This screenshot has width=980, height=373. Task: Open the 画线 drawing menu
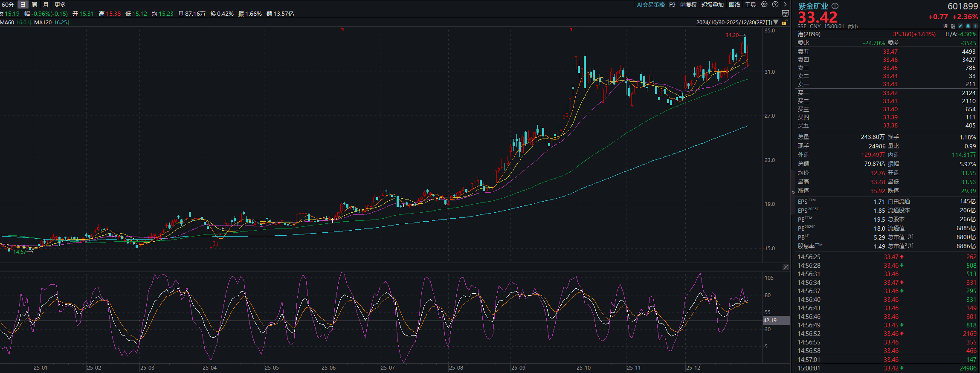click(x=734, y=5)
